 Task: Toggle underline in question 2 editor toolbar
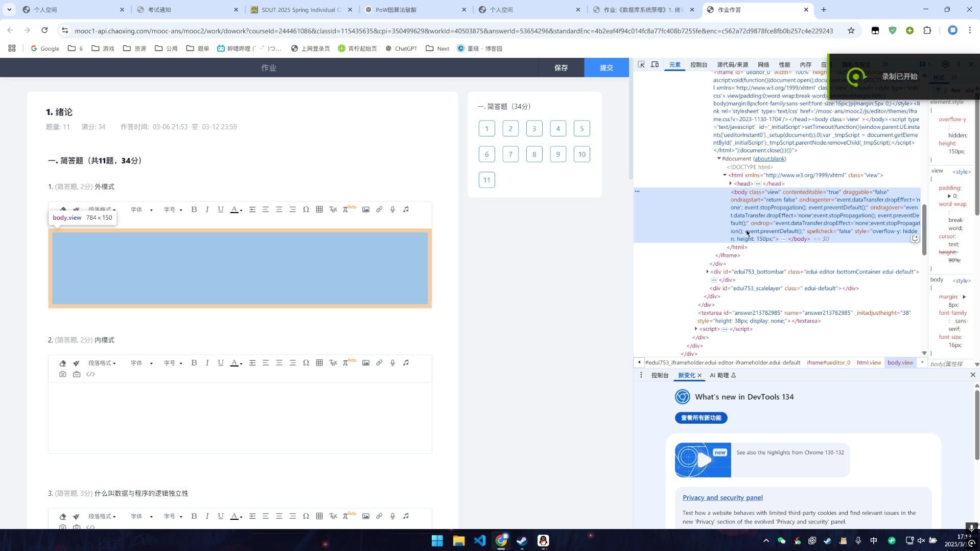coord(221,363)
